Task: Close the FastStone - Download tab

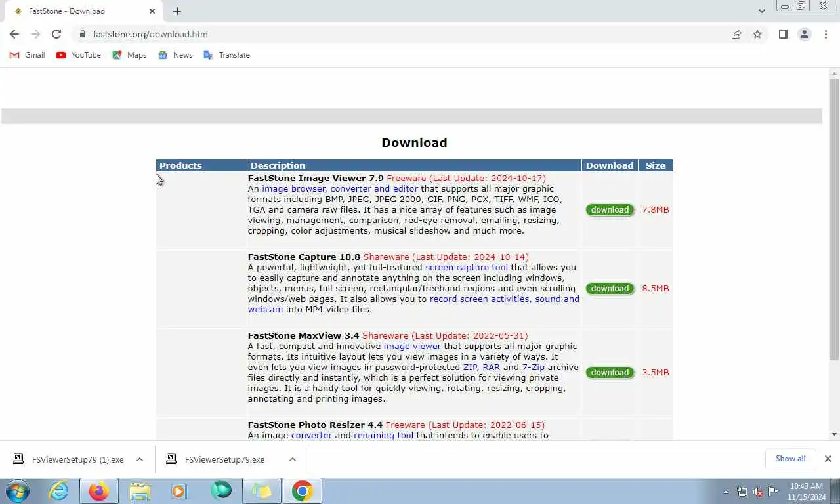Action: point(152,11)
